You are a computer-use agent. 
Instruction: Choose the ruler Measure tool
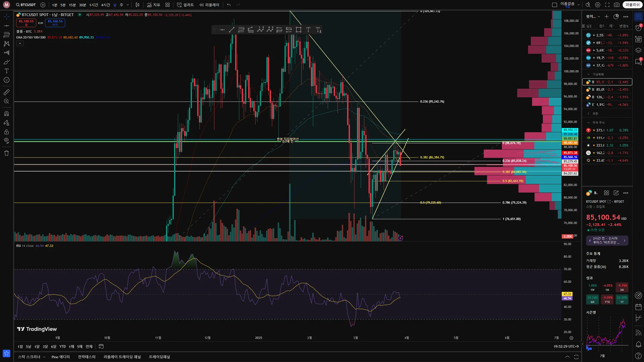[x=6, y=92]
